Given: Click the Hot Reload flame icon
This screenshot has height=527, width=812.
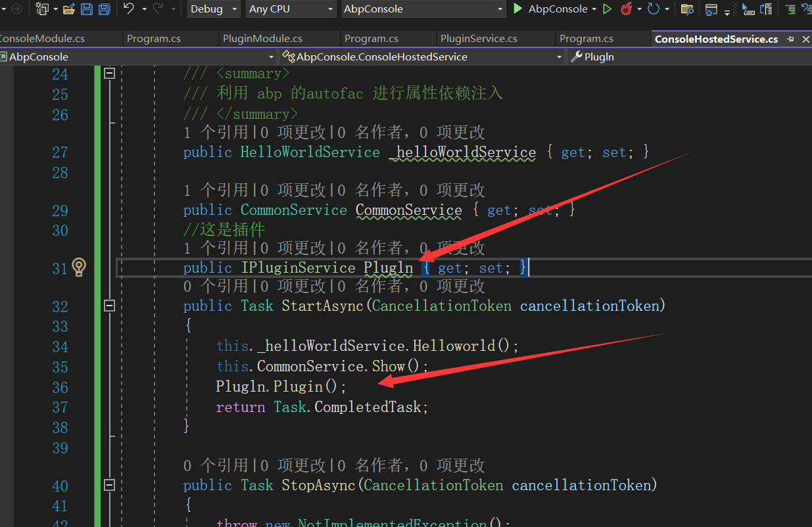Looking at the screenshot, I should pyautogui.click(x=626, y=9).
